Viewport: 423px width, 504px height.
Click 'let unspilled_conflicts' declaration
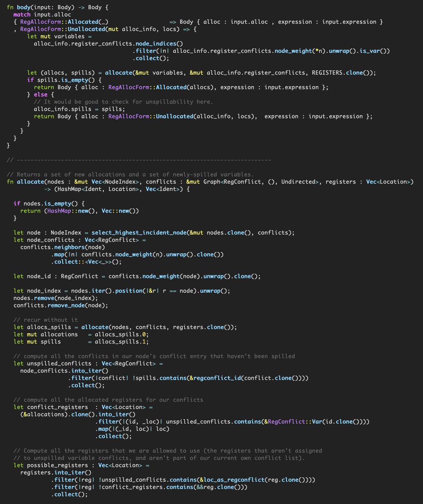click(x=53, y=364)
